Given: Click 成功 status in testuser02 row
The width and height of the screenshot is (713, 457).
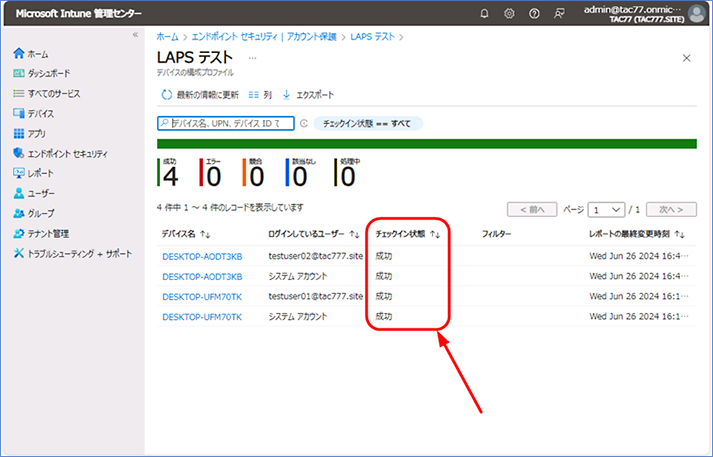Looking at the screenshot, I should 384,256.
